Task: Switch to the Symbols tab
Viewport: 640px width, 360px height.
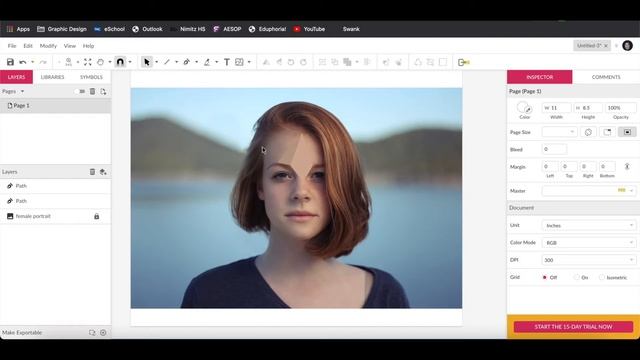Action: tap(91, 77)
